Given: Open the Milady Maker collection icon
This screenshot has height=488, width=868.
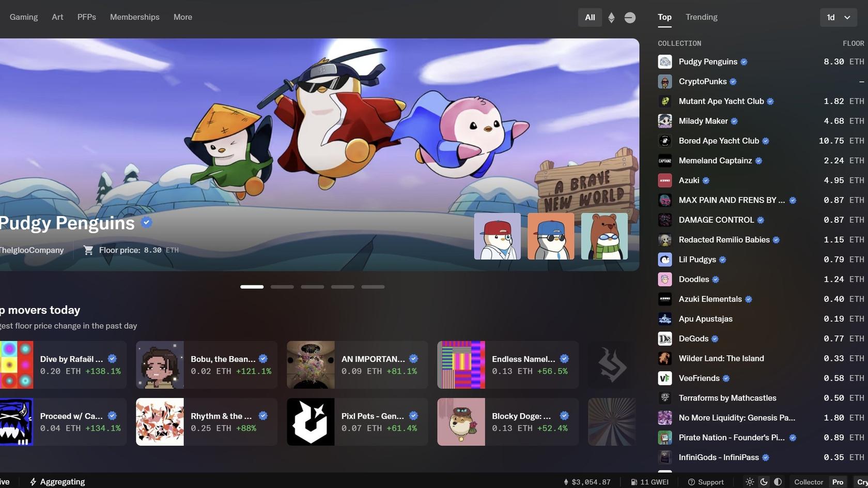Looking at the screenshot, I should (665, 121).
